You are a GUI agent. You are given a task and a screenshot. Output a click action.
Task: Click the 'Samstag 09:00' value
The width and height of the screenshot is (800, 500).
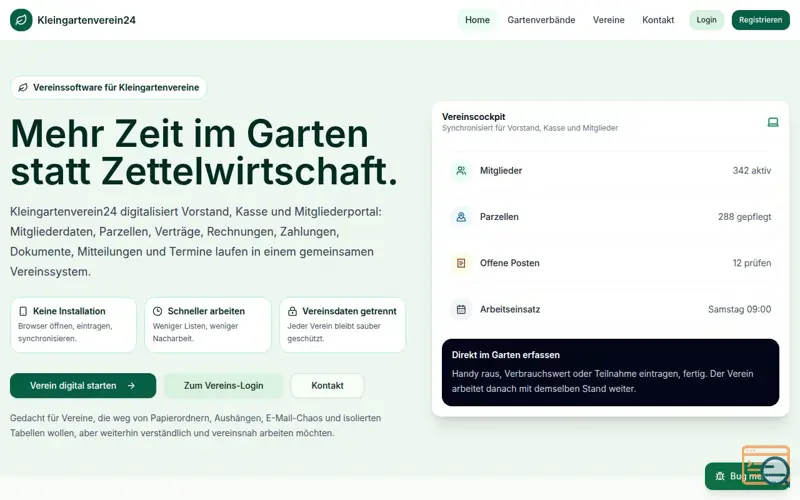[739, 309]
